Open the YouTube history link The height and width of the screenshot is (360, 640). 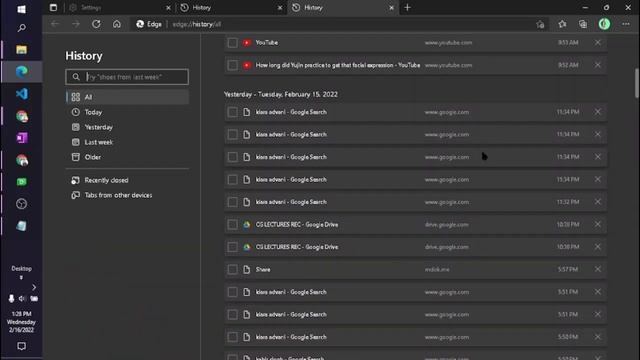[267, 42]
